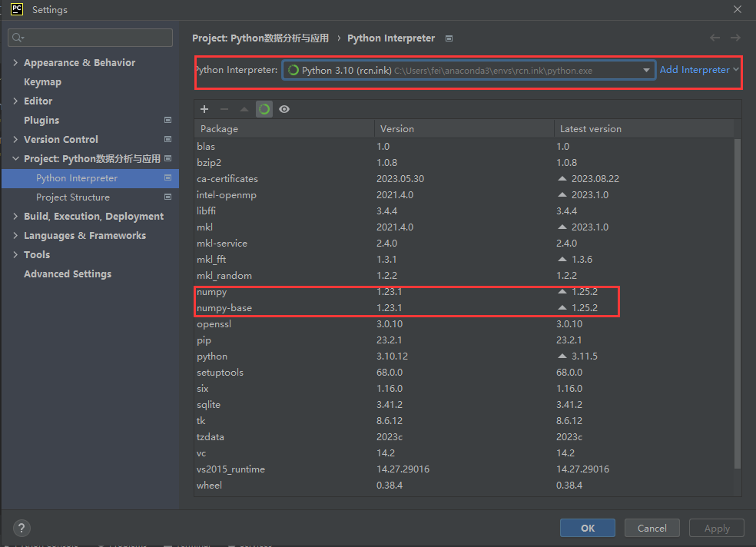Click the project-level icon beside Python Interpreter breadcrumb
The image size is (756, 547).
coord(449,38)
